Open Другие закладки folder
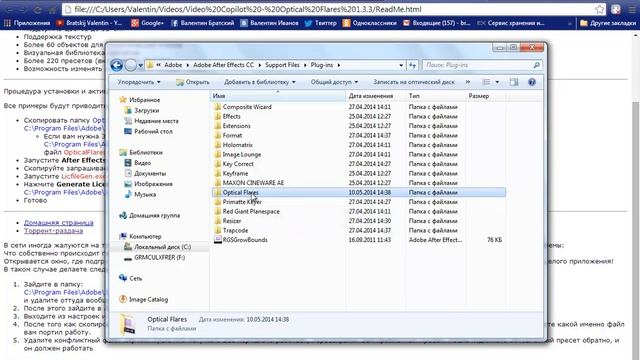Screen dimensions: 640x360 (608, 23)
